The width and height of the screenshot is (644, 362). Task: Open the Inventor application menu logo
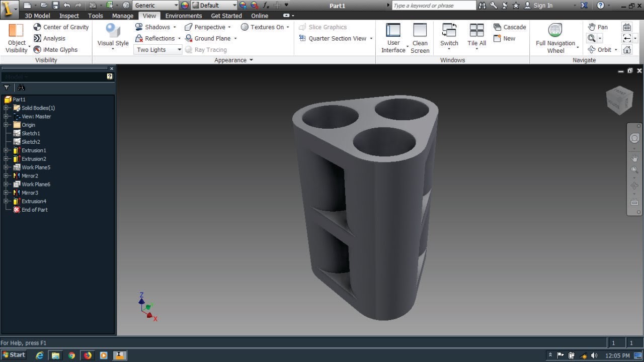coord(8,9)
